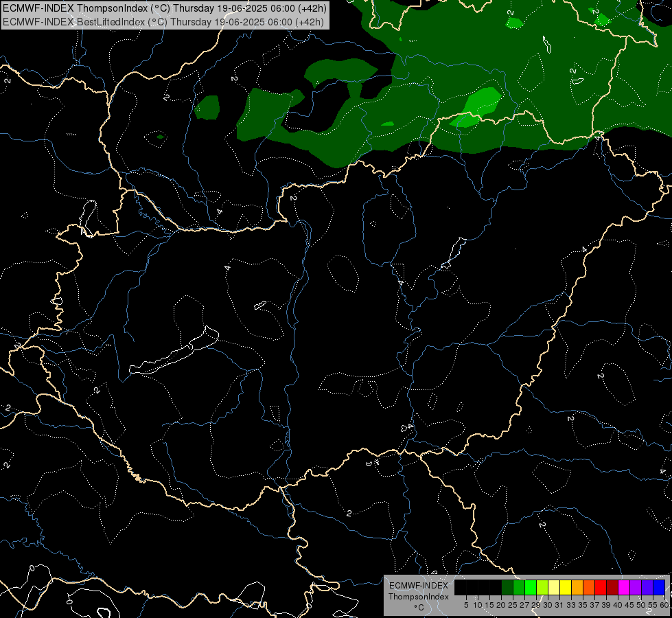Click the legend °C unit label

pos(419,608)
